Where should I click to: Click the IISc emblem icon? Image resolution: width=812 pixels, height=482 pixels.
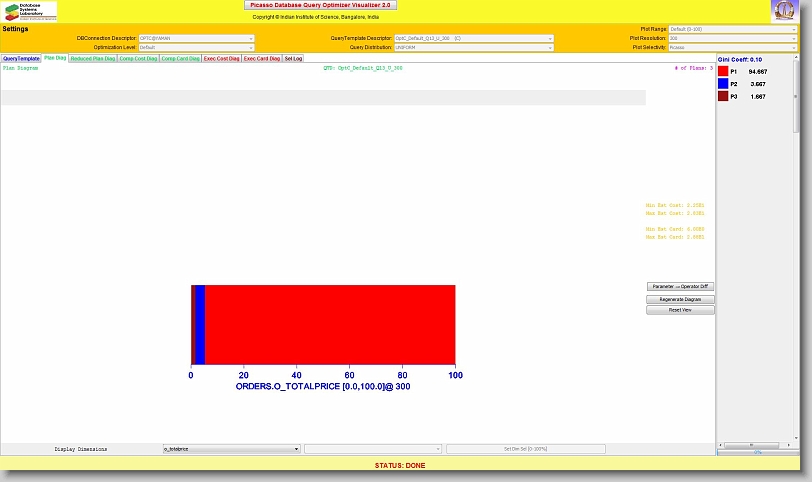click(784, 11)
